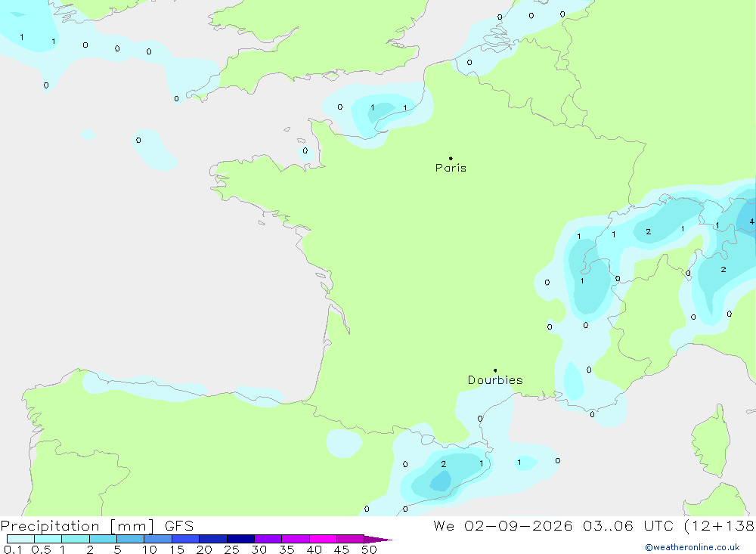Click the '4' precipitation value on map
Screen dimensions: 756x554
click(751, 221)
